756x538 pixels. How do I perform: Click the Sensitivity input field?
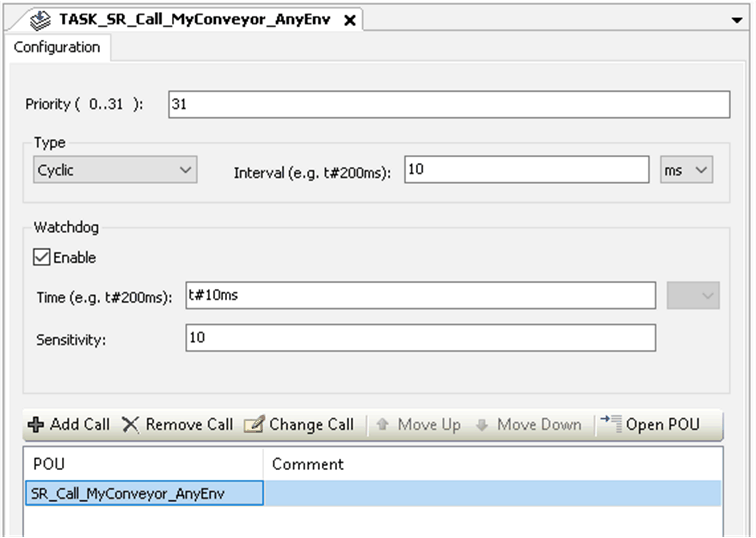[421, 338]
